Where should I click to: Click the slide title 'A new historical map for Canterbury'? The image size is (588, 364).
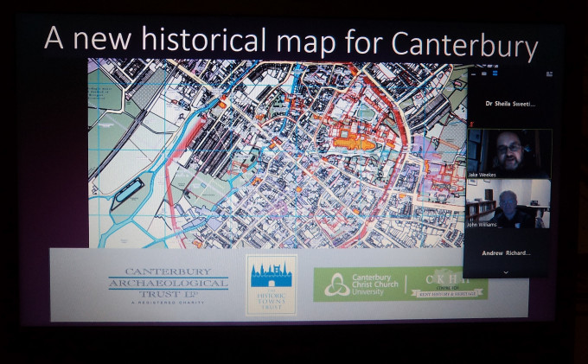(291, 42)
